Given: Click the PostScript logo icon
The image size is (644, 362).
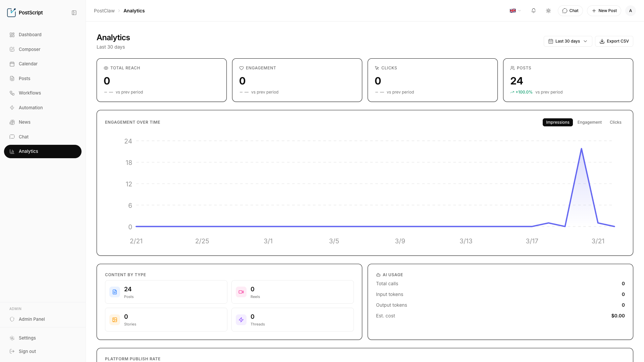Looking at the screenshot, I should tap(11, 13).
